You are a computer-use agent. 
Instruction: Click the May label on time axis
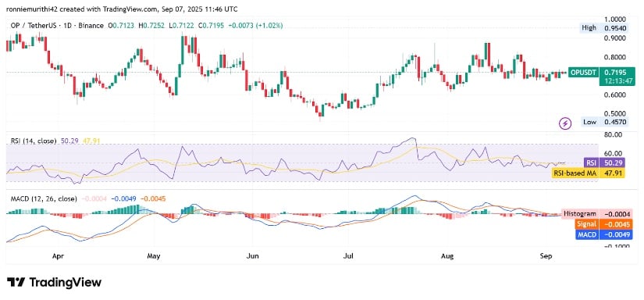[x=153, y=256]
